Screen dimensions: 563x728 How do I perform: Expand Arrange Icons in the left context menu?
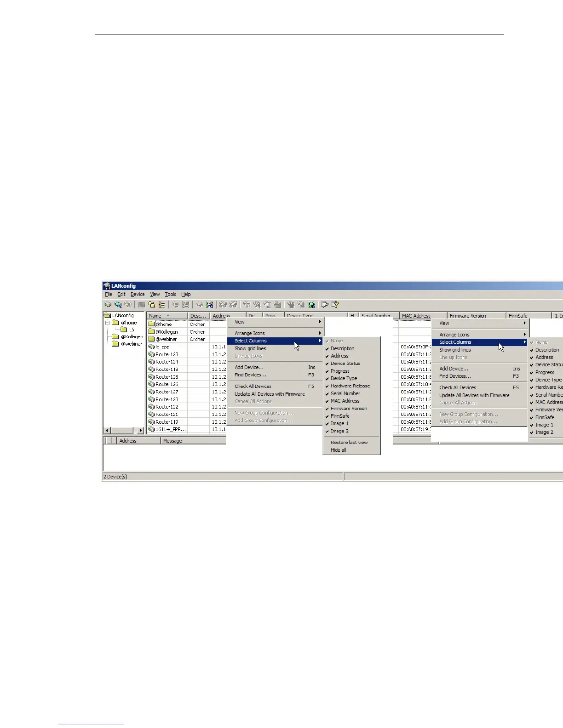276,333
